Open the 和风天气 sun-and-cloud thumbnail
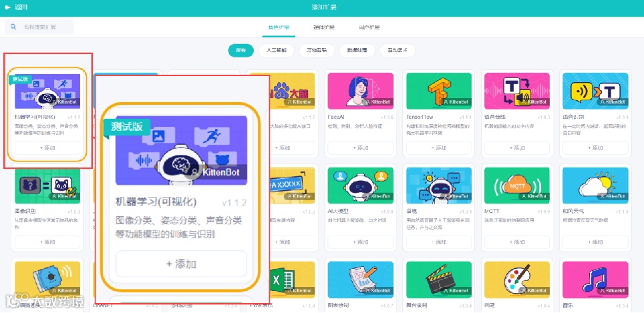This screenshot has height=313, width=644. click(x=595, y=186)
